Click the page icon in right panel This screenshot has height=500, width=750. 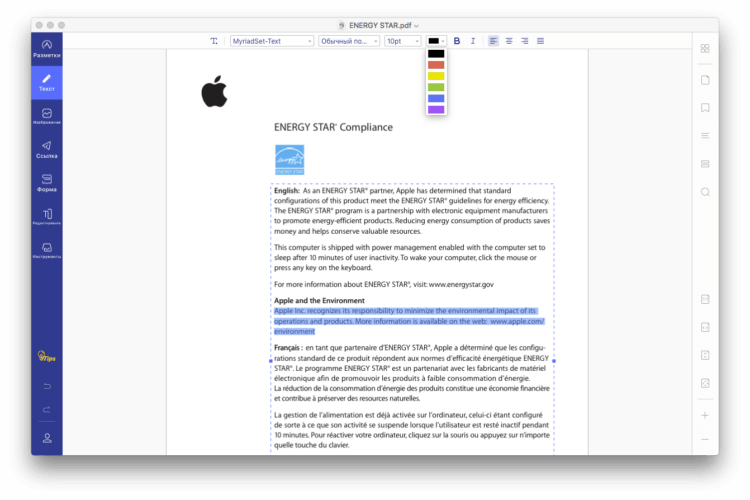(705, 80)
